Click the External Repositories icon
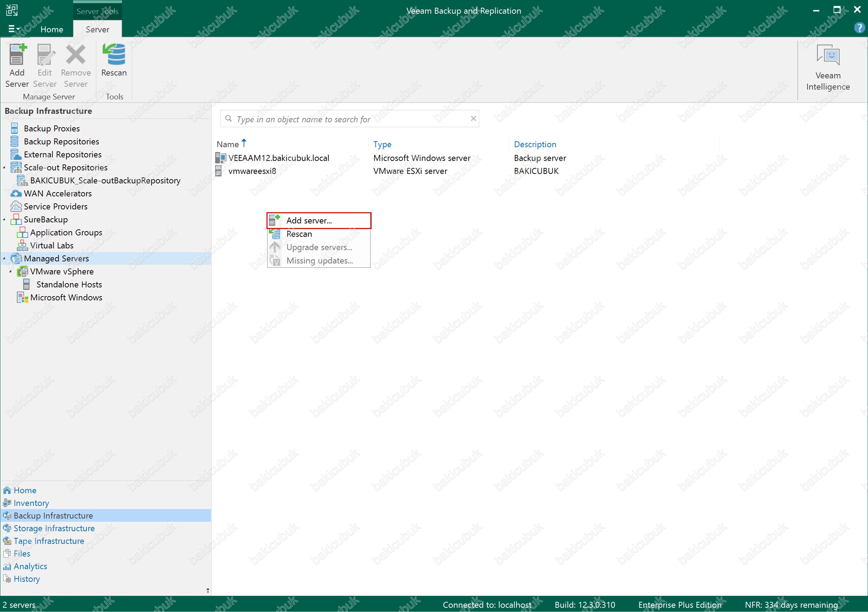868x612 pixels. [15, 154]
